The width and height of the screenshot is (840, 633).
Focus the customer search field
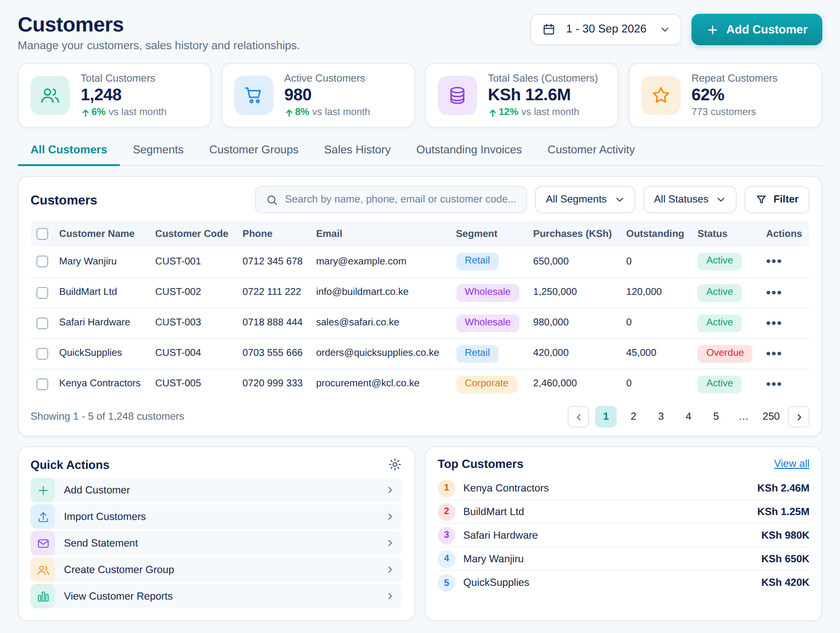(x=391, y=200)
